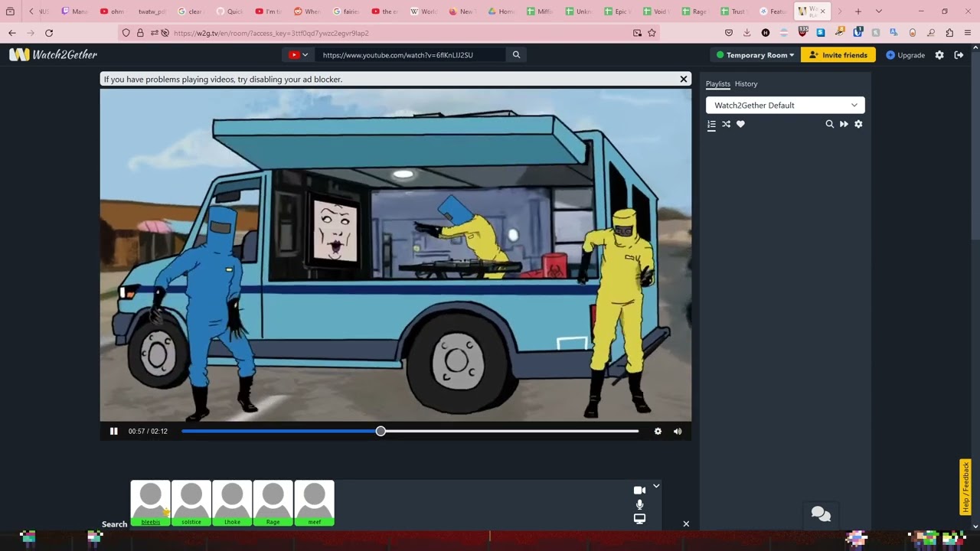This screenshot has height=551, width=980.
Task: Toggle the microphone
Action: [639, 505]
